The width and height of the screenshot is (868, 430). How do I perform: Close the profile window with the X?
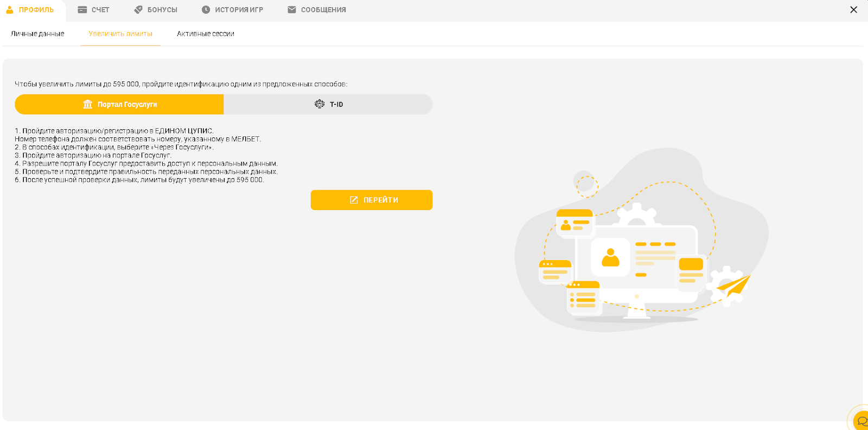click(853, 10)
